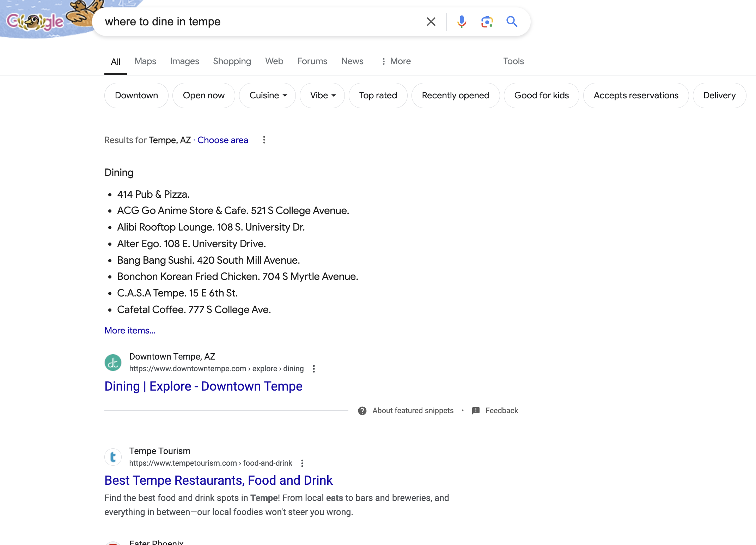Image resolution: width=756 pixels, height=545 pixels.
Task: Click the Cafetal Coffee list item
Action: pos(194,310)
